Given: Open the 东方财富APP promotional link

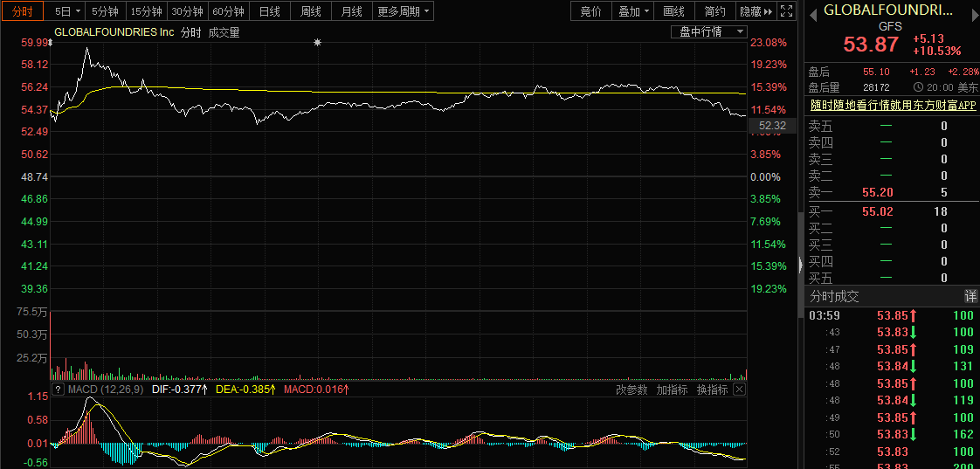Looking at the screenshot, I should (x=892, y=105).
